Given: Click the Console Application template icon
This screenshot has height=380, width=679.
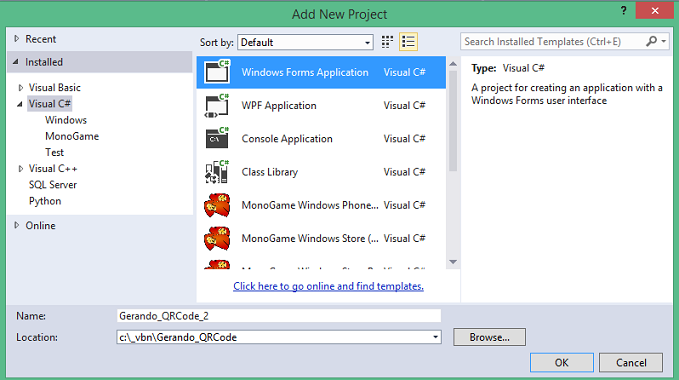Looking at the screenshot, I should coord(217,138).
